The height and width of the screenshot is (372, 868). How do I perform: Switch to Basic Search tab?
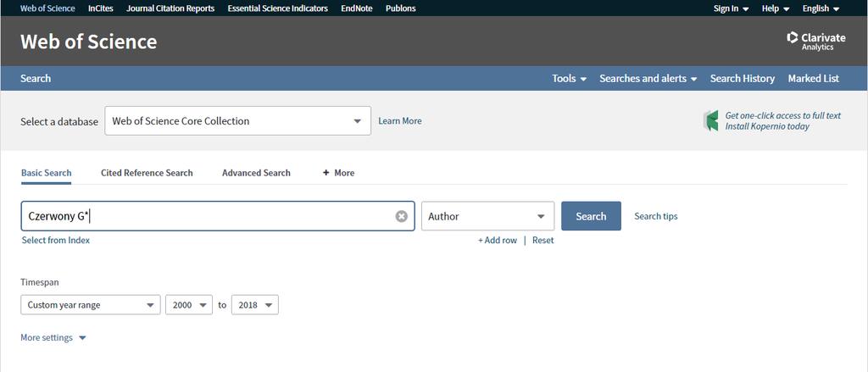47,173
